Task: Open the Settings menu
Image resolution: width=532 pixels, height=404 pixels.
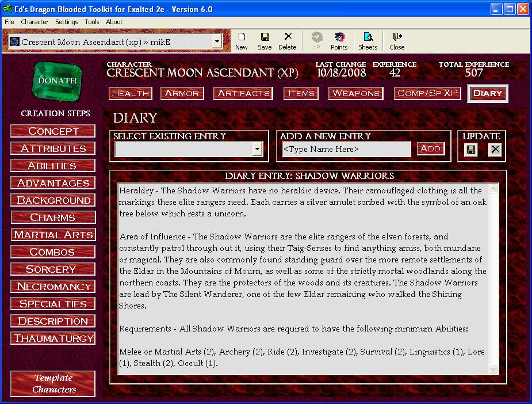Action: pyautogui.click(x=67, y=22)
